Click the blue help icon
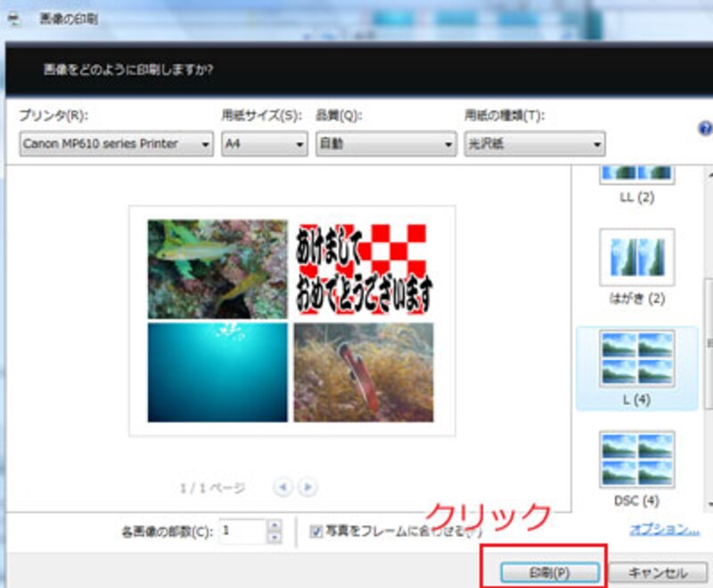713x588 pixels. (x=706, y=128)
